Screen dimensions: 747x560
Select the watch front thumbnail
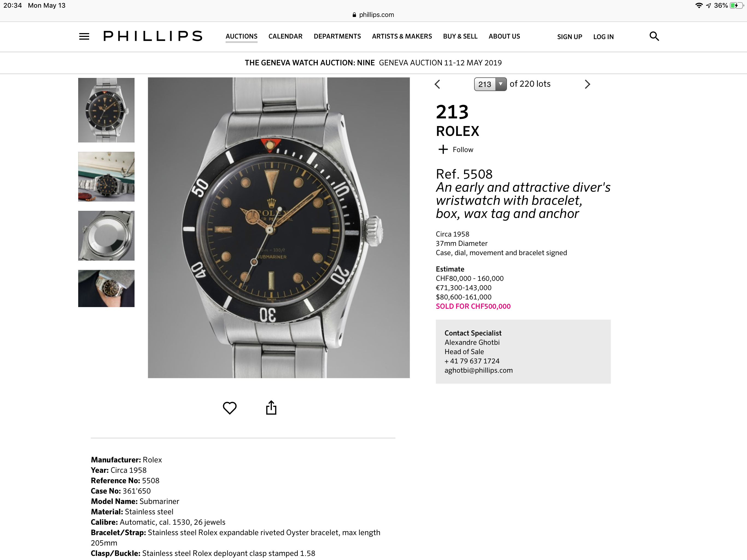[106, 110]
